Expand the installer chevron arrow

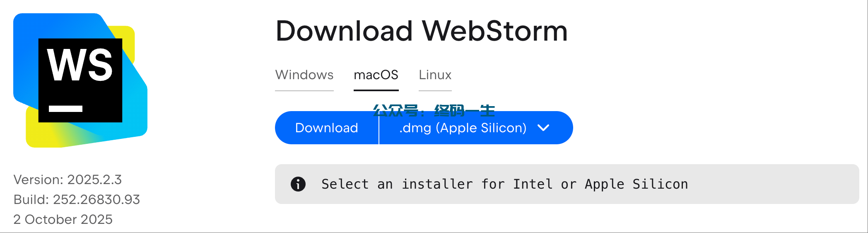tap(543, 128)
